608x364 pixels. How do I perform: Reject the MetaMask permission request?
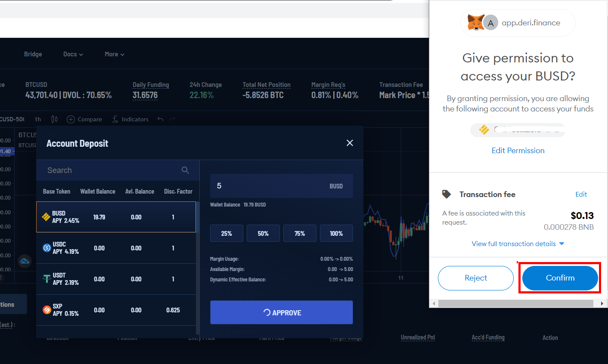(476, 278)
